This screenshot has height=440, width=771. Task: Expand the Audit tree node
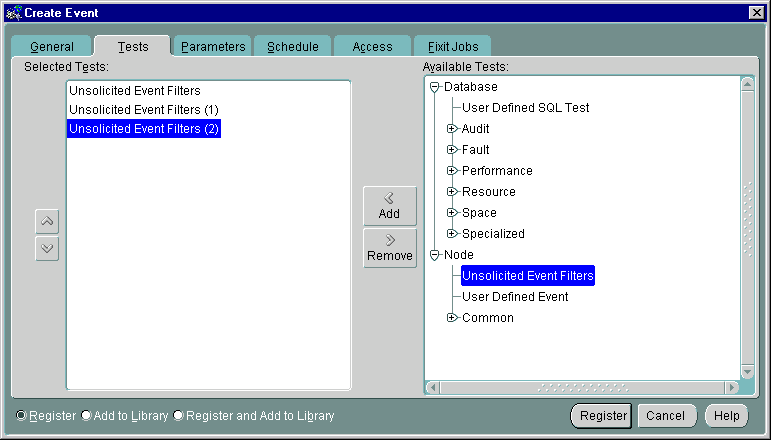tap(452, 129)
